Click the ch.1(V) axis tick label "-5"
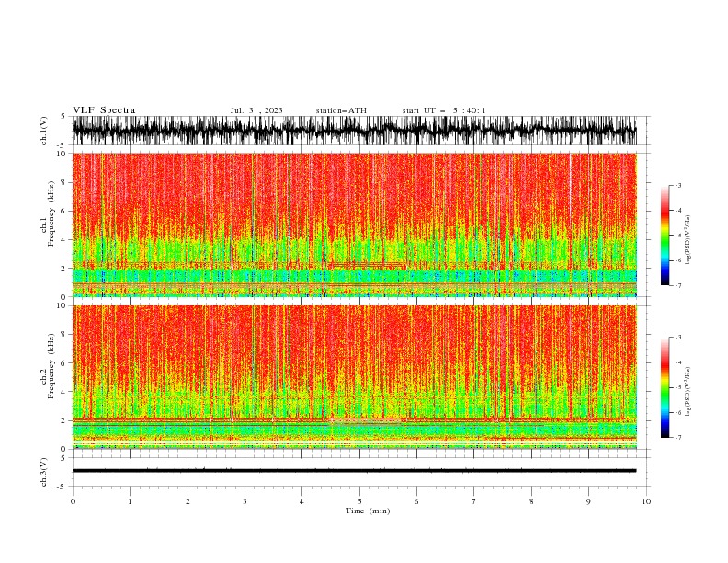 (x=63, y=144)
